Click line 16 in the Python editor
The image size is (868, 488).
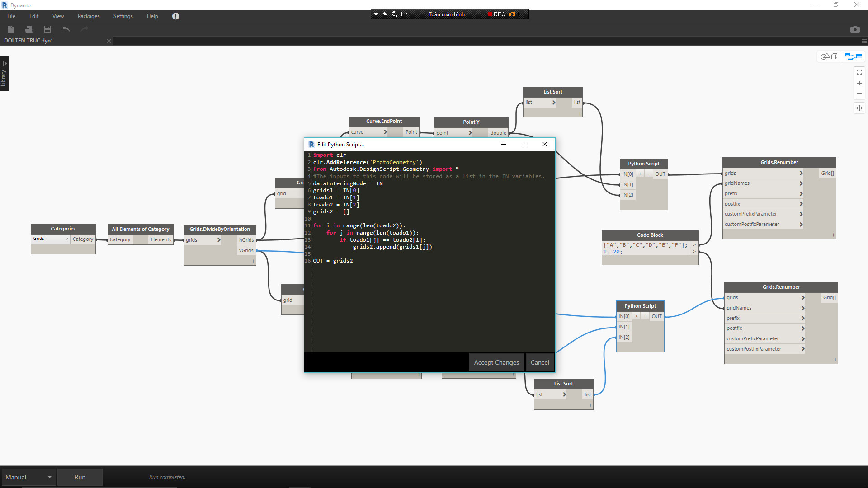coord(334,261)
